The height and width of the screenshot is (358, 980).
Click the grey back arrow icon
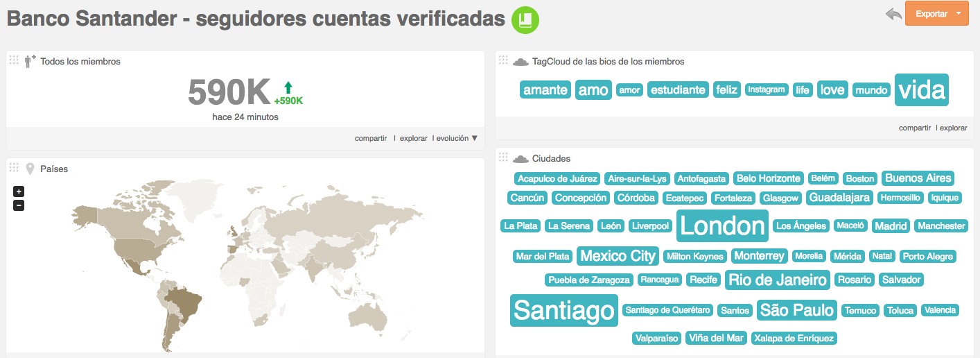click(x=893, y=14)
